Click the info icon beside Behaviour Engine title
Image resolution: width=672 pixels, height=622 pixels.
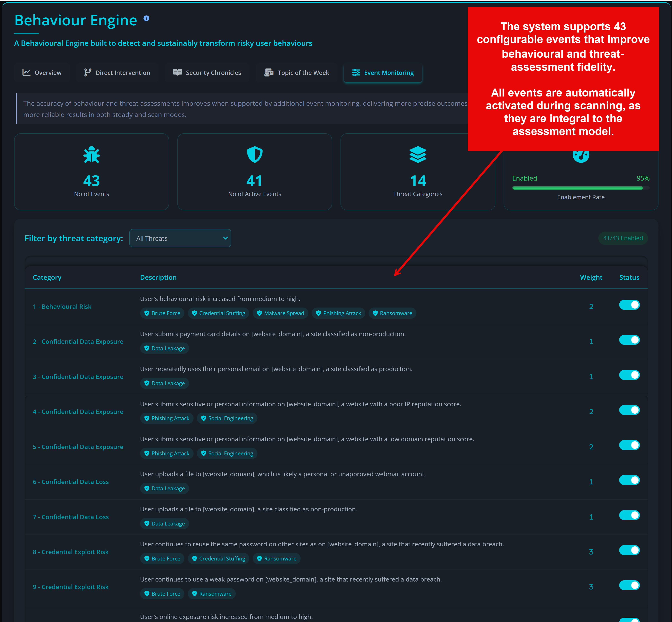pyautogui.click(x=146, y=19)
